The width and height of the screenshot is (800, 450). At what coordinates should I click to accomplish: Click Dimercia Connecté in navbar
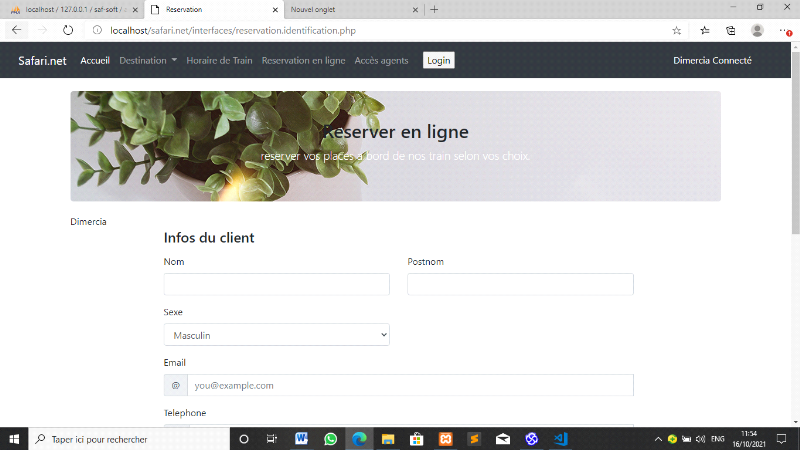[x=712, y=60]
